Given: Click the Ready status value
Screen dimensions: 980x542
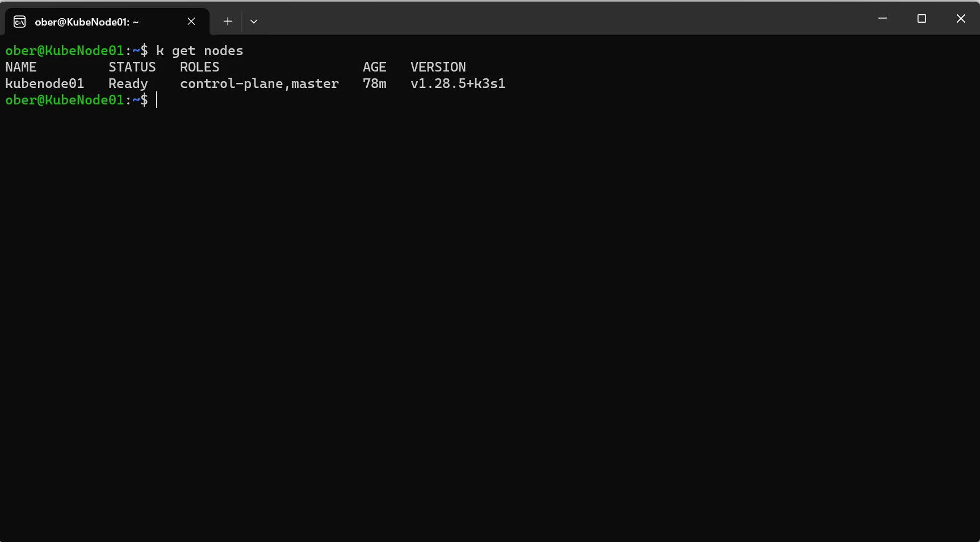Looking at the screenshot, I should click(128, 84).
